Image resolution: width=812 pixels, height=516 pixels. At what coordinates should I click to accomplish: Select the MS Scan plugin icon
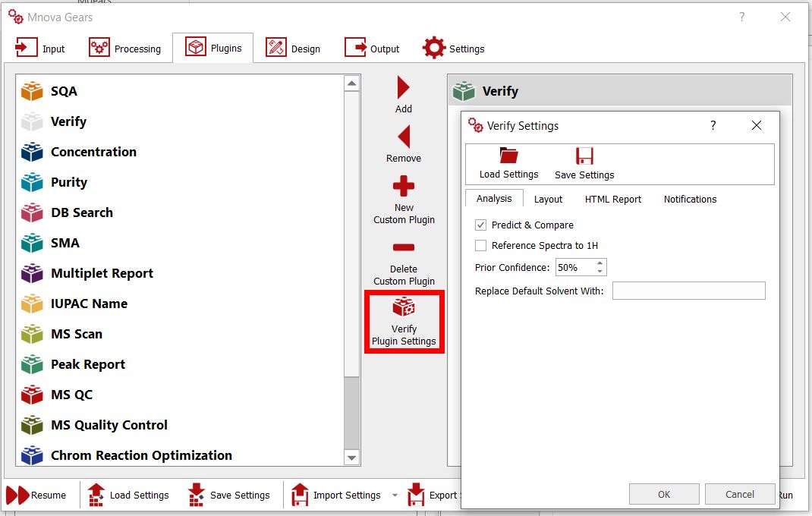32,334
